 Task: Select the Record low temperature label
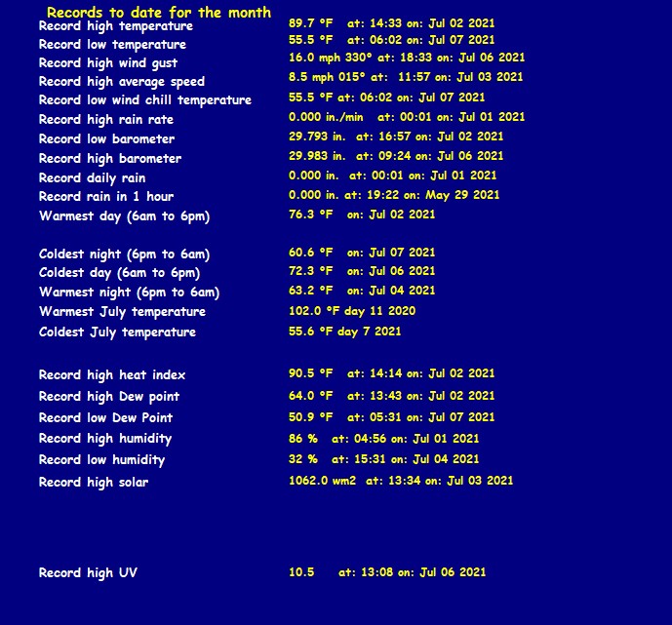point(112,45)
